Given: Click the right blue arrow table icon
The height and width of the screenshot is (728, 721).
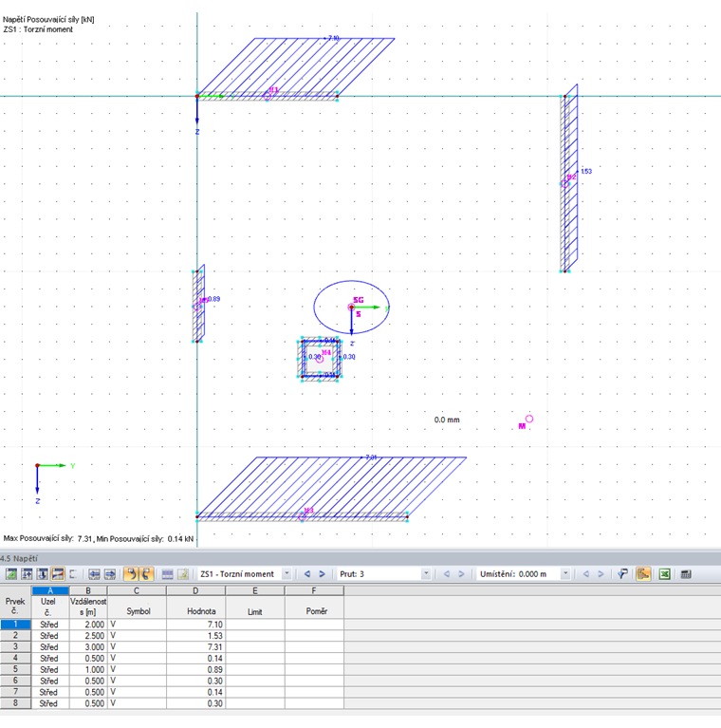Looking at the screenshot, I should tap(110, 574).
